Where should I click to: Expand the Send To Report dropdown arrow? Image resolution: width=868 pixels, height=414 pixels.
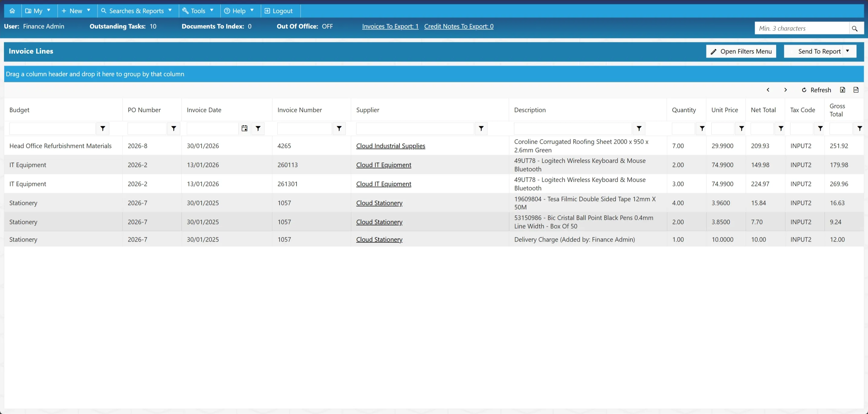click(x=848, y=51)
